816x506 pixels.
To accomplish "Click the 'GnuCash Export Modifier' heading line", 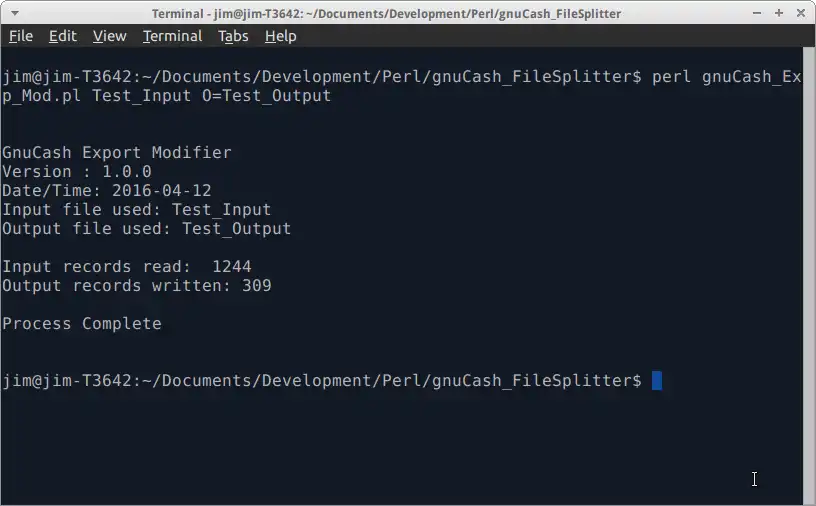I will click(117, 153).
